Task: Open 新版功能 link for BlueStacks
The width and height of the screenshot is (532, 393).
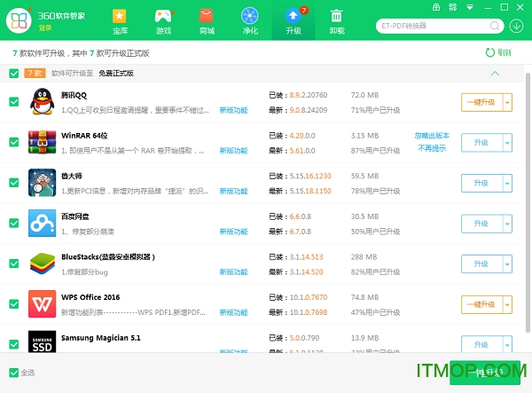Action: click(x=233, y=271)
